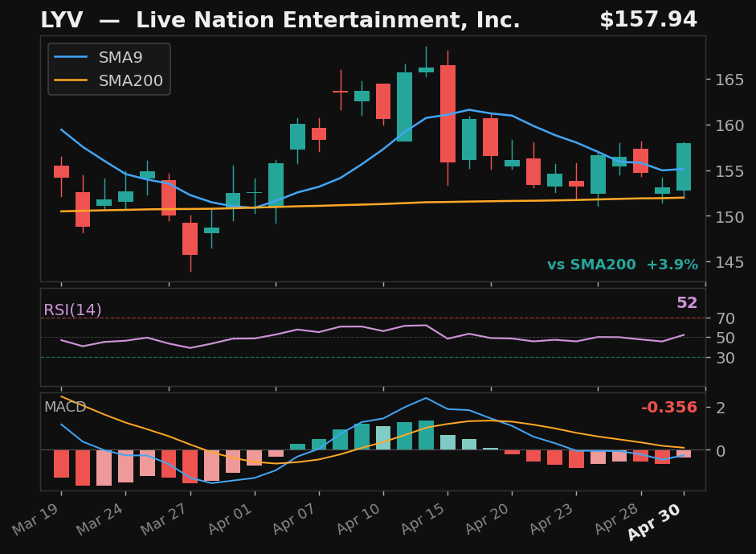The height and width of the screenshot is (554, 756).
Task: Click the 150 price axis label
Action: [729, 216]
